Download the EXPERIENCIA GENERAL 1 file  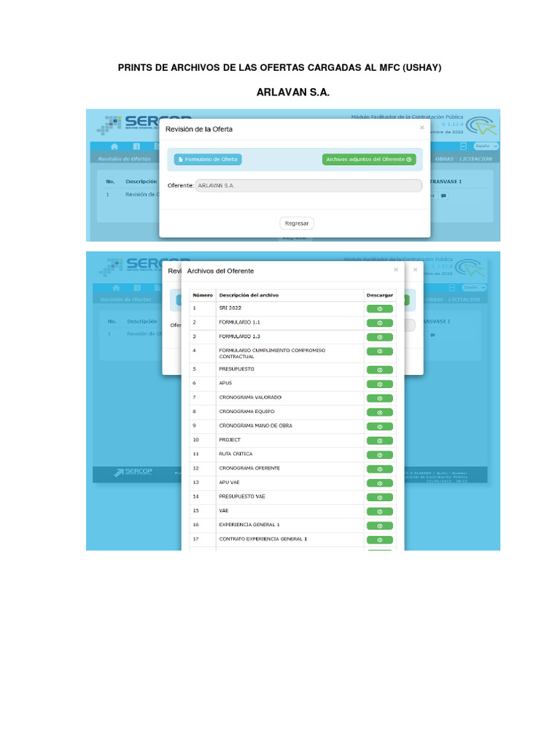click(379, 526)
